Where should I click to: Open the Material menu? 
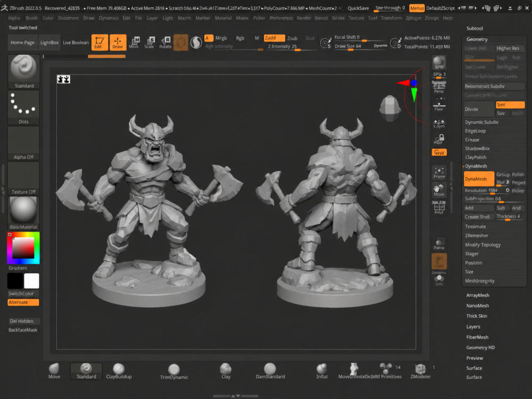tap(223, 18)
